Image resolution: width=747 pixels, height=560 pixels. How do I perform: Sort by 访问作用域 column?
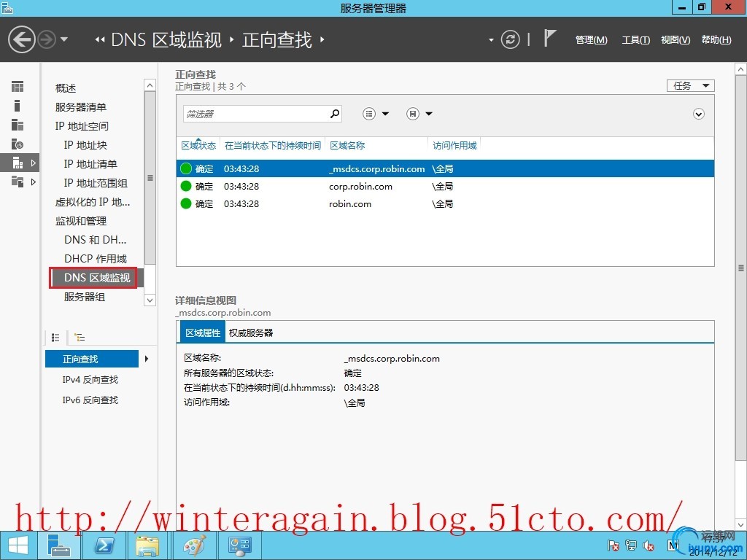coord(454,145)
